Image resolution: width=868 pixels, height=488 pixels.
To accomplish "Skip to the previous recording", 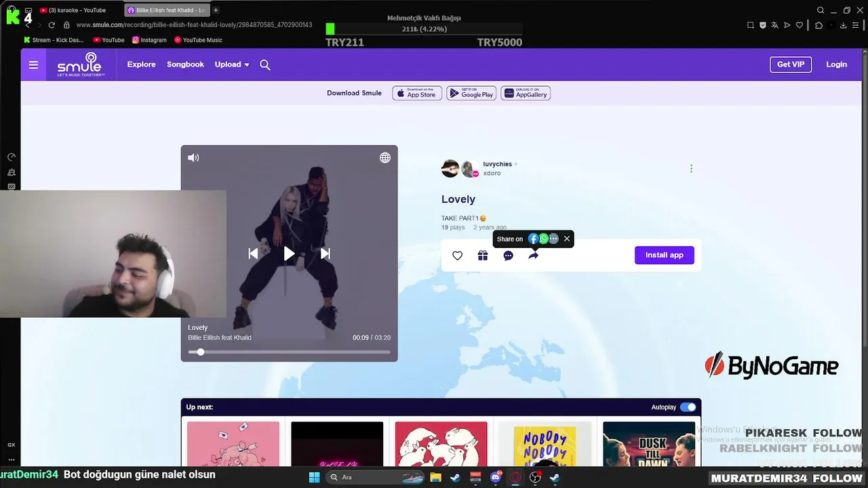I will pos(253,253).
